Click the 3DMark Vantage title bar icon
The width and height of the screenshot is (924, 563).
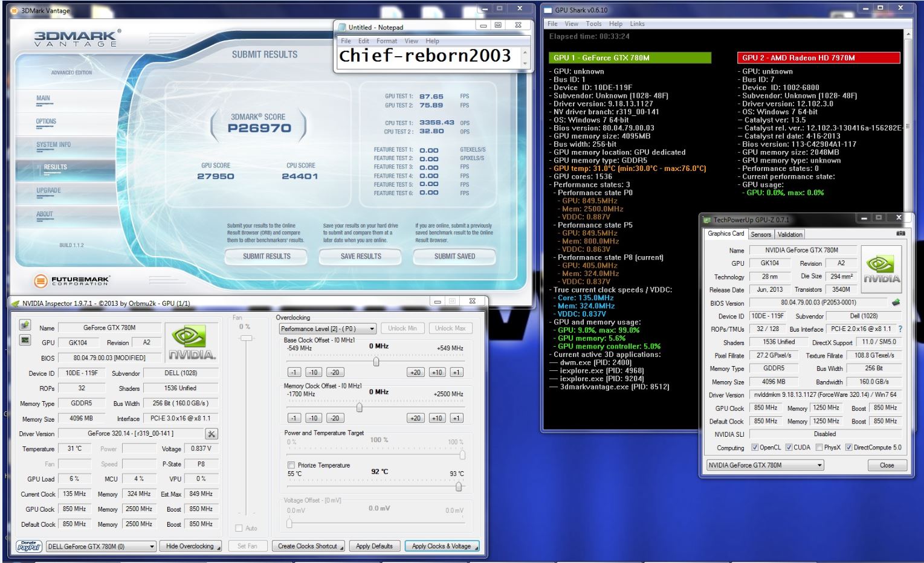point(15,10)
